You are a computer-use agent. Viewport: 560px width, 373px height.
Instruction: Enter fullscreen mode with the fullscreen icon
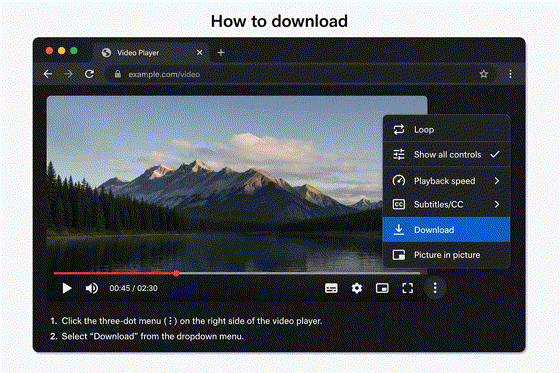pyautogui.click(x=408, y=288)
